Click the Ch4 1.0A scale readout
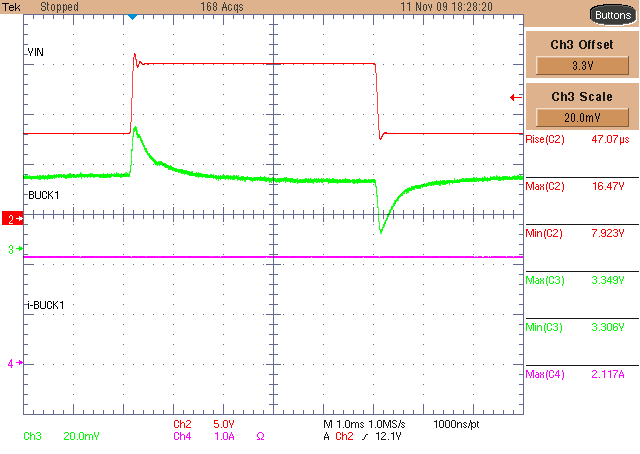Image resolution: width=640 pixels, height=454 pixels. (x=204, y=436)
